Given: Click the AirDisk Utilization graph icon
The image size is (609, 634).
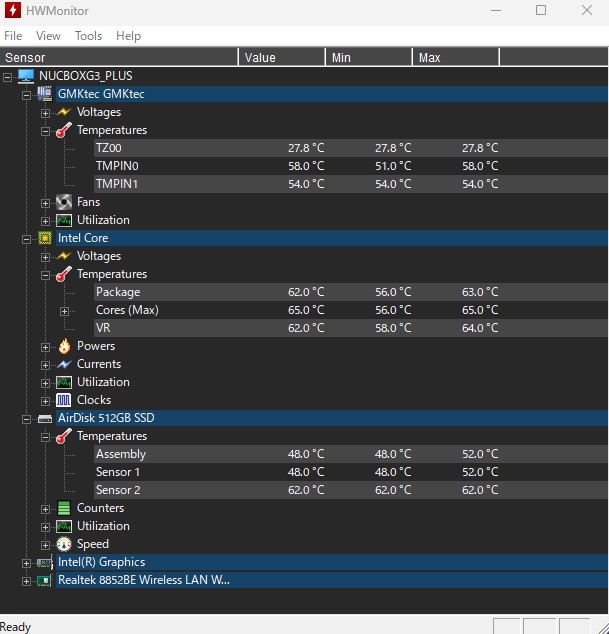Looking at the screenshot, I should (64, 526).
